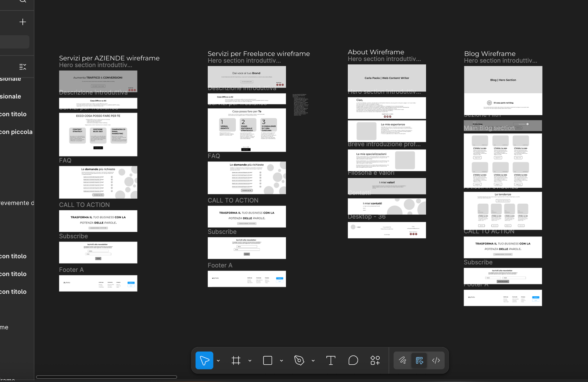588x382 pixels.
Task: Click the 'Servizi per AZIENDE wireframe' title
Action: [x=109, y=58]
